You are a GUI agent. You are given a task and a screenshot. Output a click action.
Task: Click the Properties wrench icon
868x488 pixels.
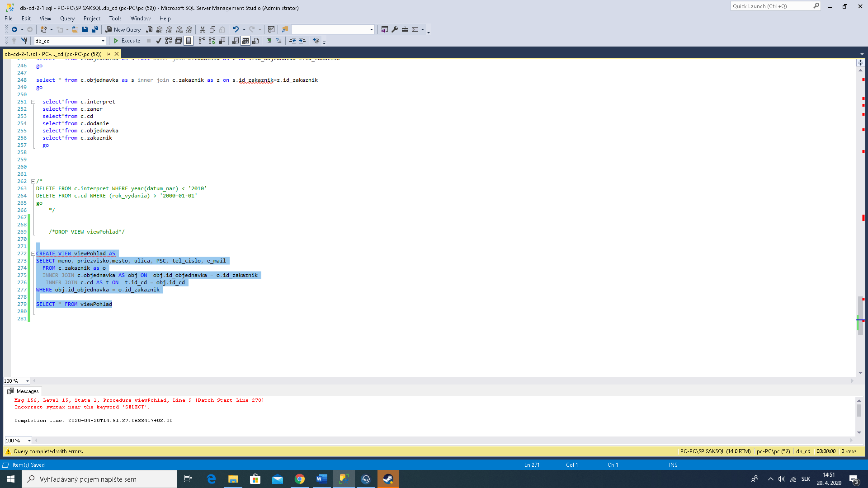point(395,29)
